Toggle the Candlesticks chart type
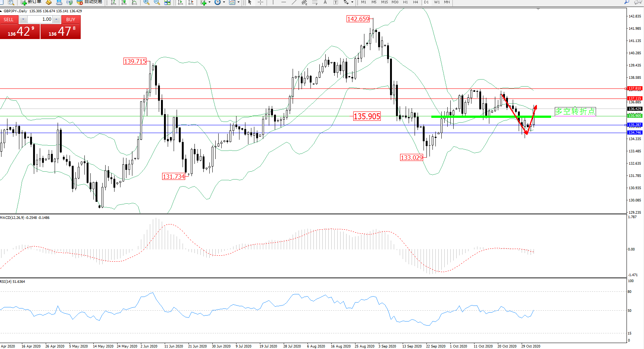 pyautogui.click(x=124, y=2)
